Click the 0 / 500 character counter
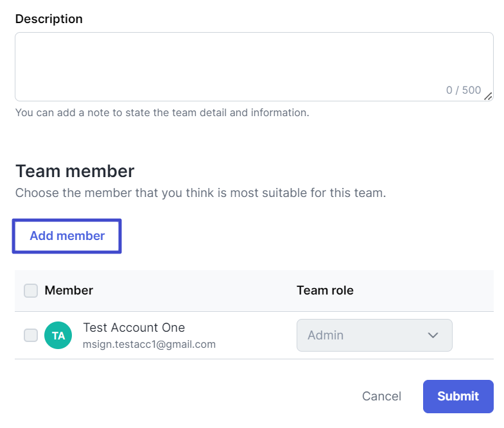This screenshot has width=504, height=428. (464, 90)
